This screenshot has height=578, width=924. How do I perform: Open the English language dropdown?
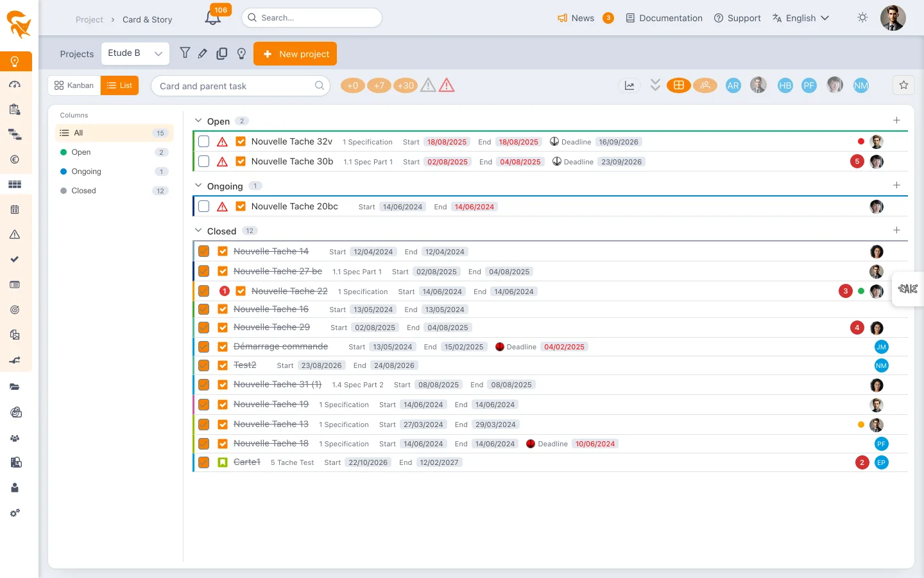point(801,18)
